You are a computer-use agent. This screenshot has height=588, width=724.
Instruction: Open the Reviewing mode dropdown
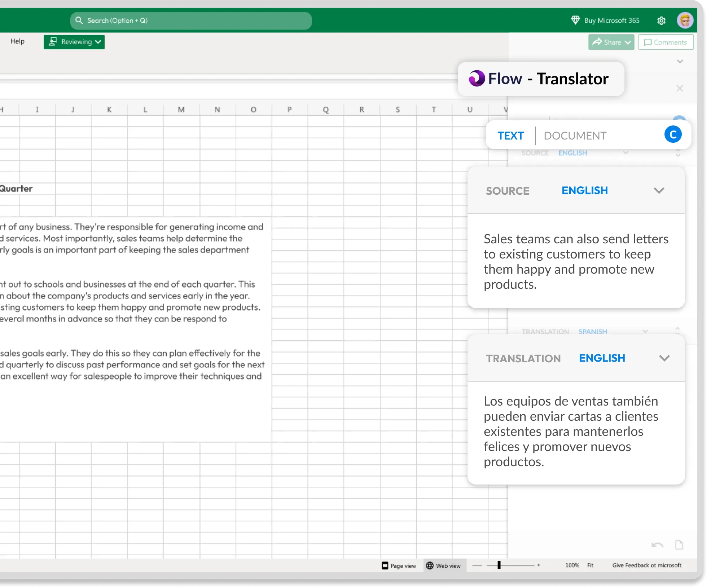(74, 42)
